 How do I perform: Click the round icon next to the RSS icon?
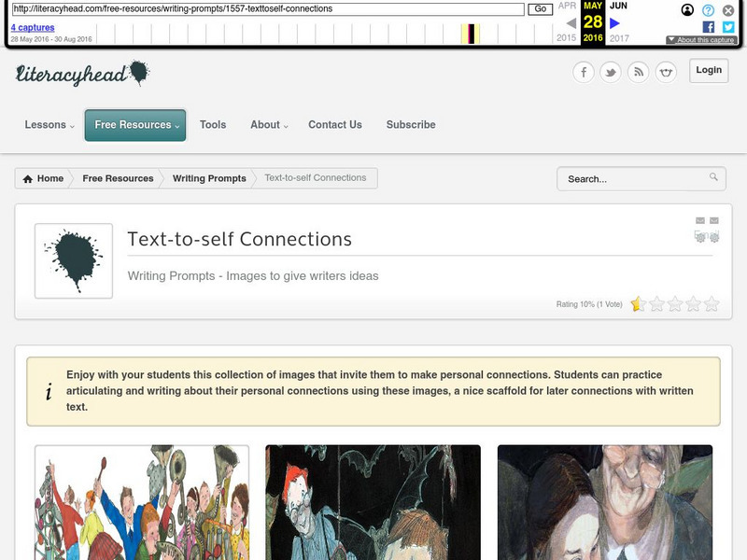click(666, 73)
